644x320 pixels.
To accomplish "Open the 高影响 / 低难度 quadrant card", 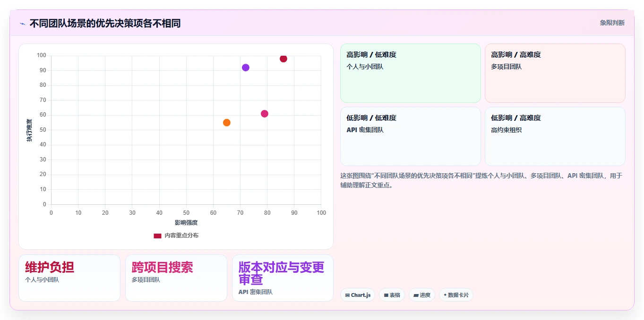I will pyautogui.click(x=411, y=73).
